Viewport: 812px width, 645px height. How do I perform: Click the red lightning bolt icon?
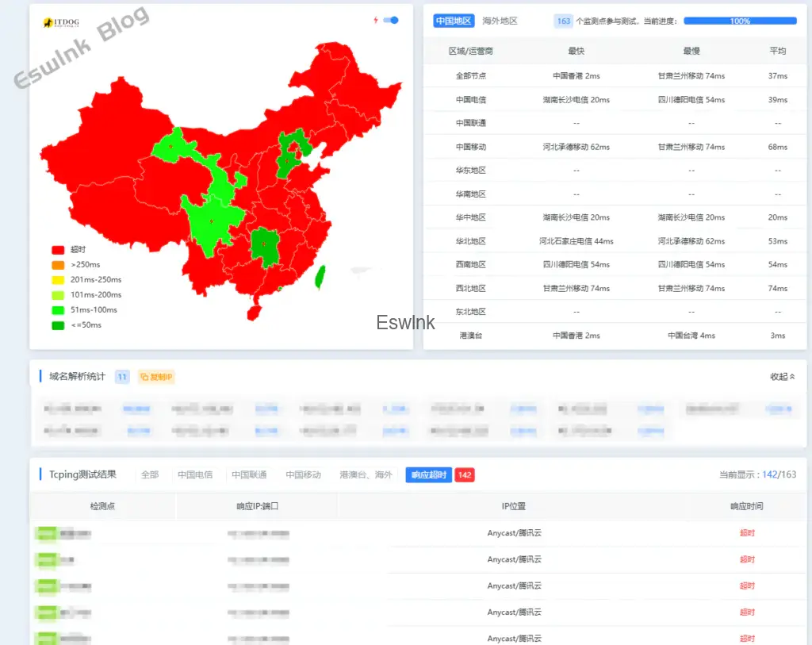coord(376,20)
